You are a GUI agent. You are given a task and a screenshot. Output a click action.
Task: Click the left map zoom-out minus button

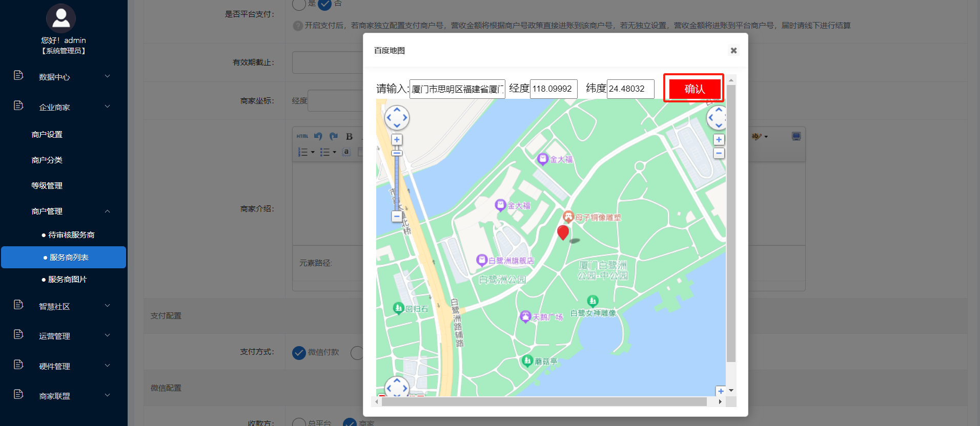[x=397, y=217]
